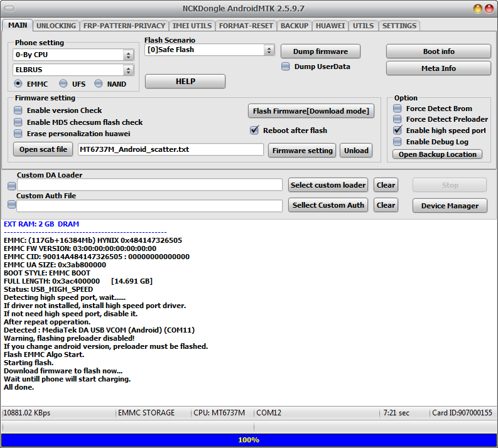The image size is (498, 448).
Task: Tick Erase personalization huawei checkbox
Action: tap(18, 134)
